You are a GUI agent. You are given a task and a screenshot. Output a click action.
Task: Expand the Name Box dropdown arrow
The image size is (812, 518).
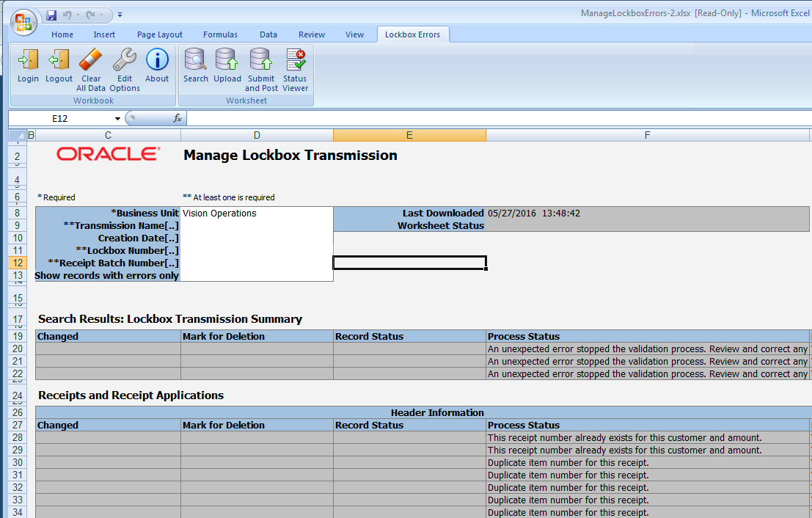(x=117, y=119)
